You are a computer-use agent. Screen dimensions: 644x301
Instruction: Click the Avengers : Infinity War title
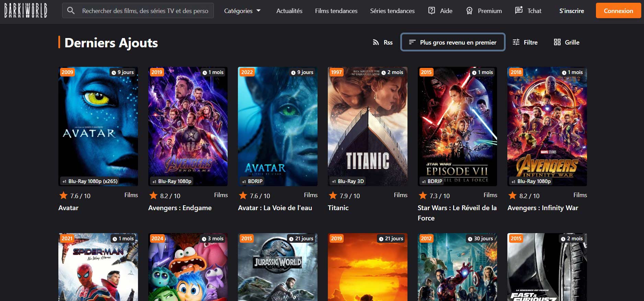coord(543,208)
